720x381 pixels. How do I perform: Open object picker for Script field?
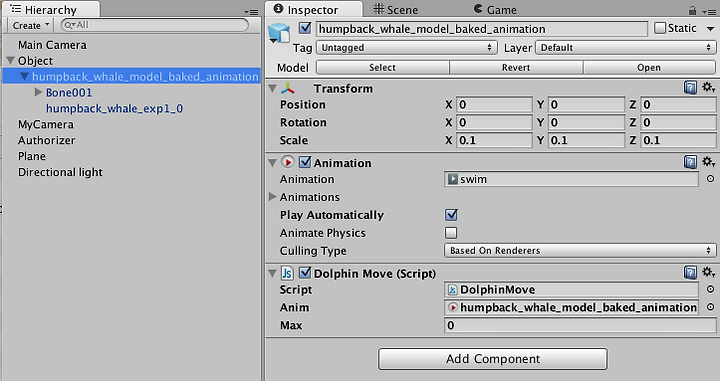click(710, 289)
